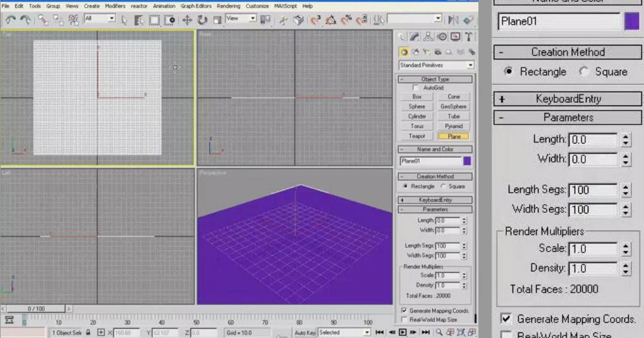Click the Rectangular Selection Region icon
Image resolution: width=644 pixels, height=338 pixels.
154,20
